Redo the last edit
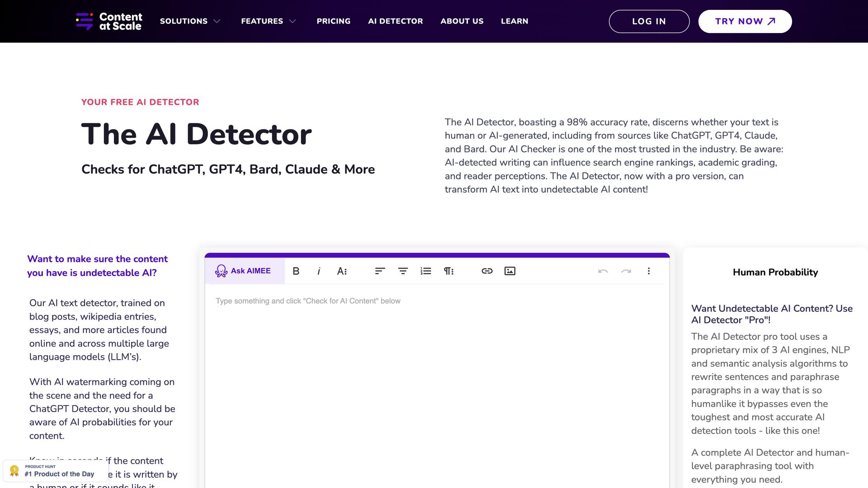 tap(626, 271)
